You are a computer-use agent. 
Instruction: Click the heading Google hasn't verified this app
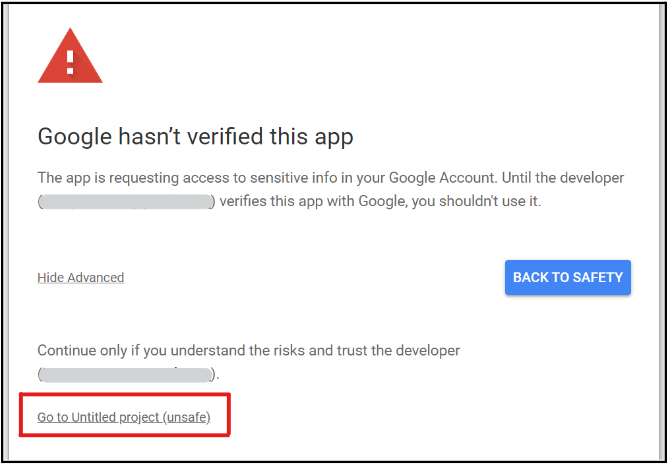coord(195,137)
